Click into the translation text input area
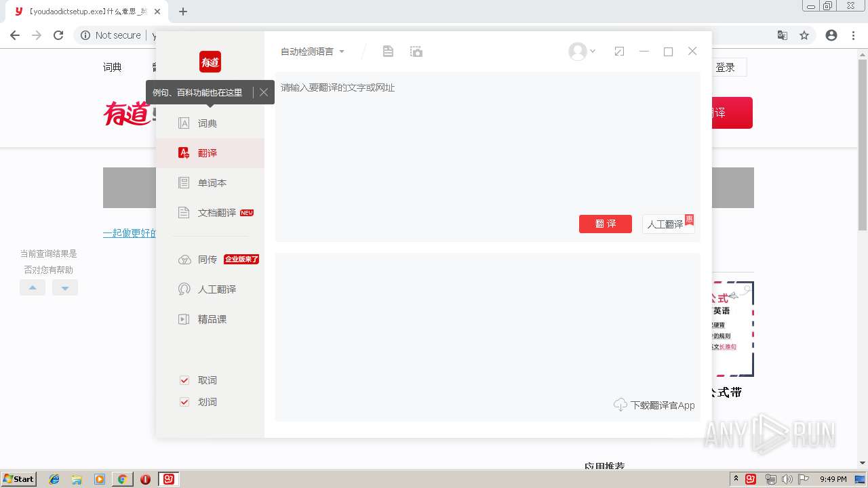This screenshot has width=868, height=488. pos(488,142)
